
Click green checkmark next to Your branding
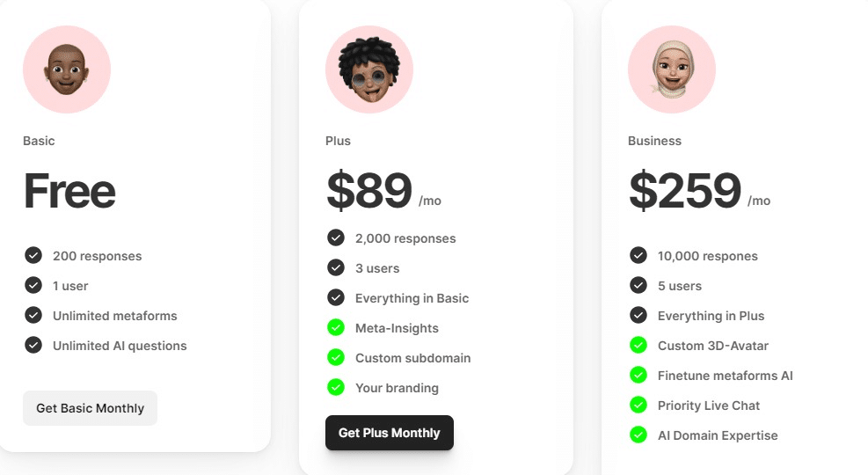[335, 388]
